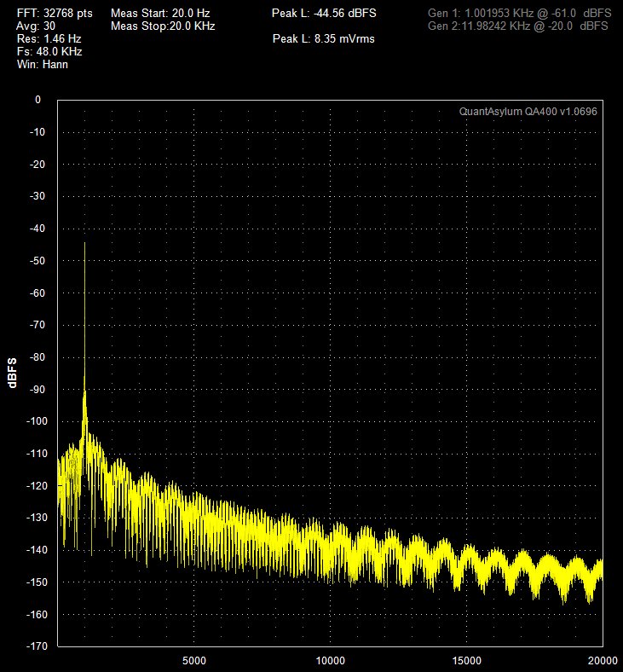Click the 20000 x-axis label

pos(603,660)
